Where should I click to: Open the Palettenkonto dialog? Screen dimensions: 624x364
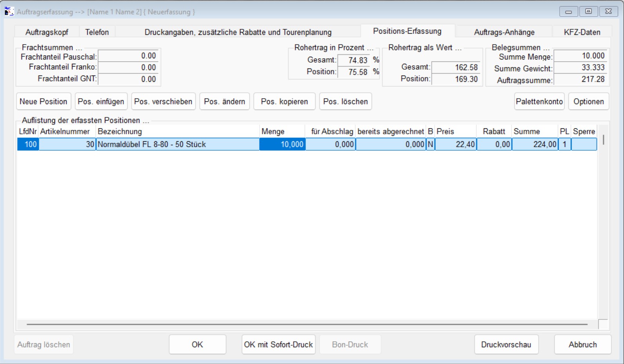tap(539, 101)
